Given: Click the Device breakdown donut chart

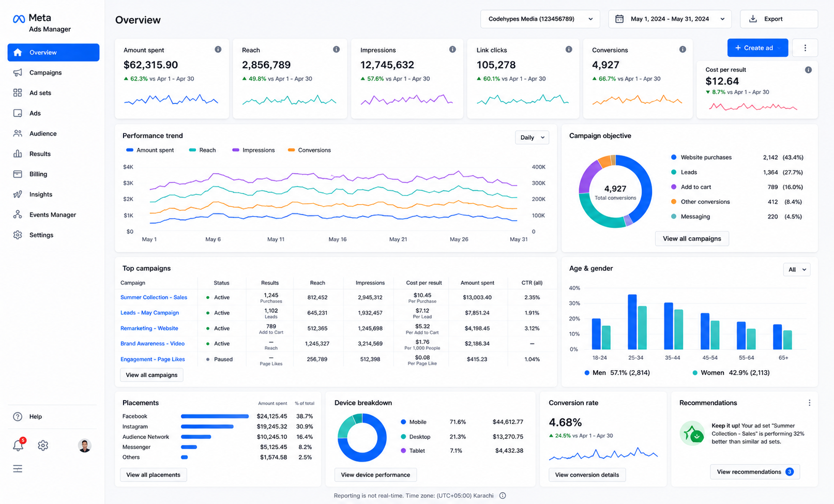Looking at the screenshot, I should tap(362, 438).
